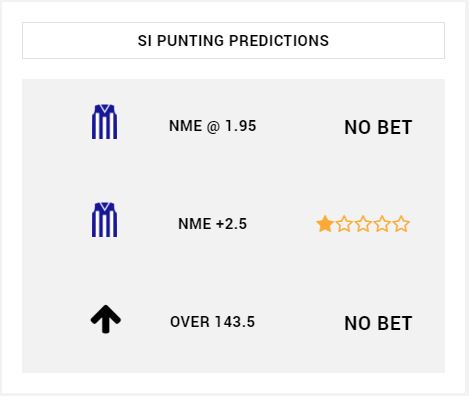The width and height of the screenshot is (469, 396).
Task: Click the 143.5 total points value
Action: [235, 322]
